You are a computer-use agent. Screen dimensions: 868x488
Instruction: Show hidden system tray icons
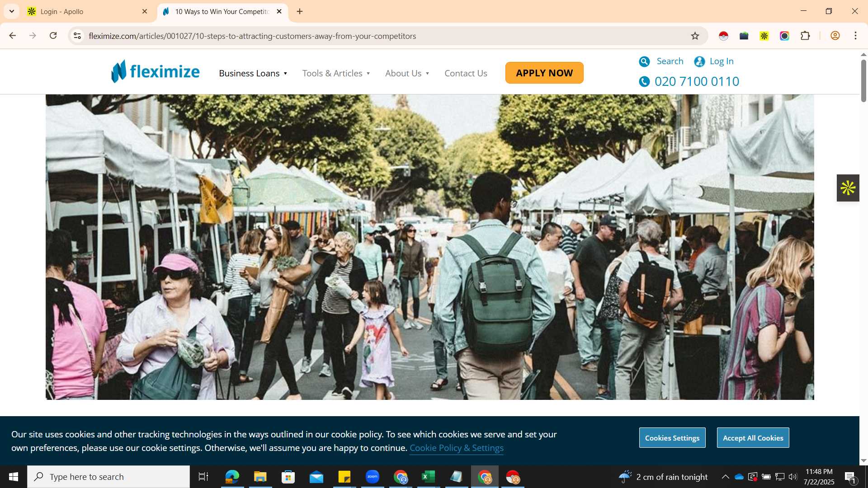click(725, 477)
